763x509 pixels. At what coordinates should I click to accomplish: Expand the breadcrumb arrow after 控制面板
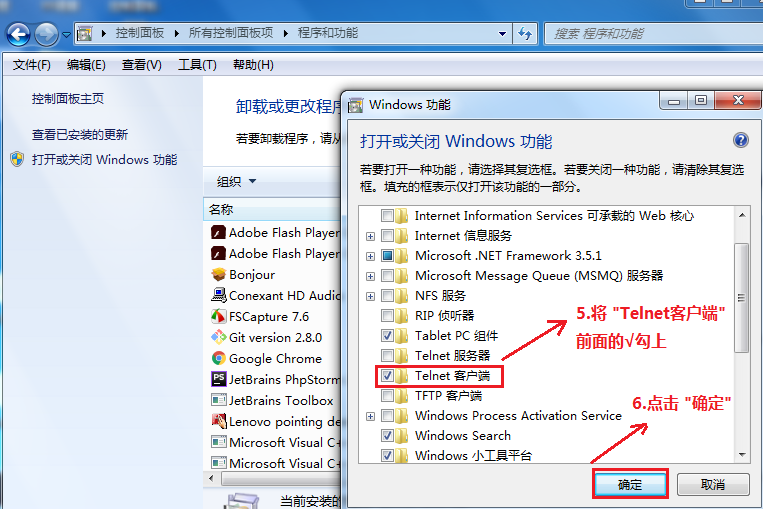pyautogui.click(x=176, y=33)
